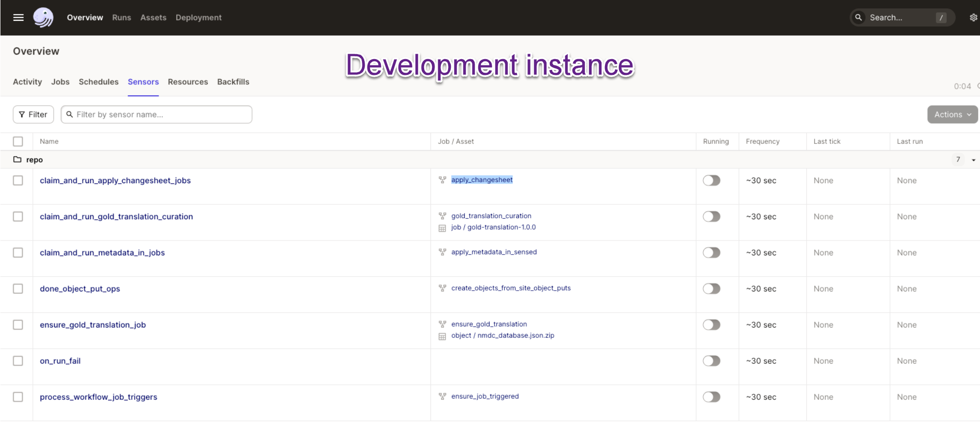This screenshot has height=425, width=980.
Task: Enable the running toggle for claim_and_run_apply_changesheet_jobs
Action: (711, 180)
